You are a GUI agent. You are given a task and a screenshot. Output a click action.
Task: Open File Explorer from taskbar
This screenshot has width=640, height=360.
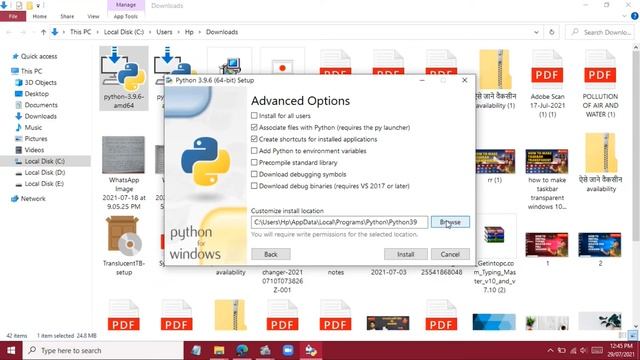coord(219,351)
